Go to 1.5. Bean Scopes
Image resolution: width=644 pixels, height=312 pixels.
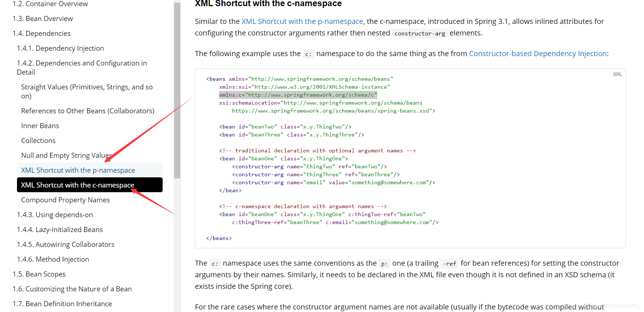[39, 274]
